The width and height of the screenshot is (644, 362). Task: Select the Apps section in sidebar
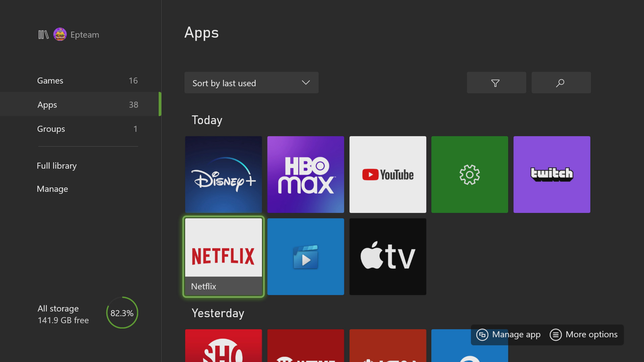click(80, 105)
